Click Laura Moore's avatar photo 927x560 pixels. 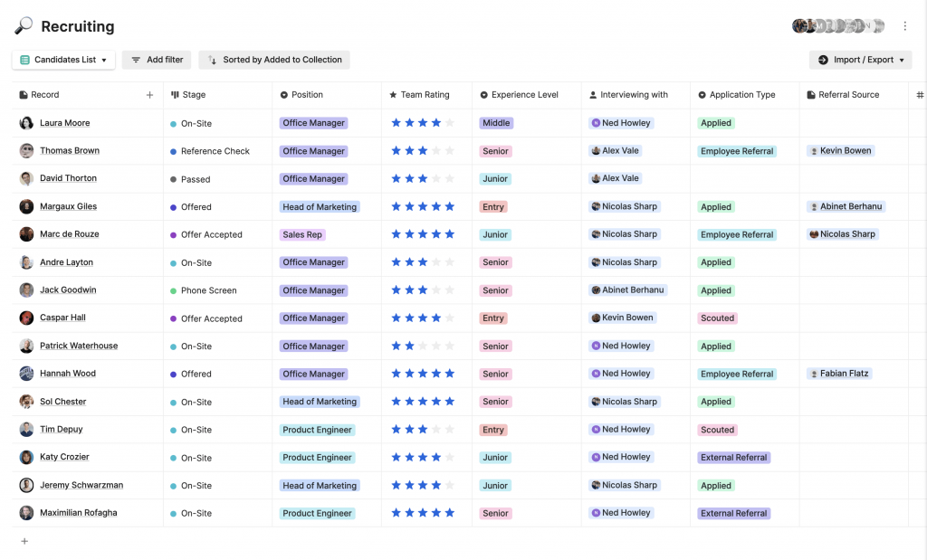tap(27, 123)
